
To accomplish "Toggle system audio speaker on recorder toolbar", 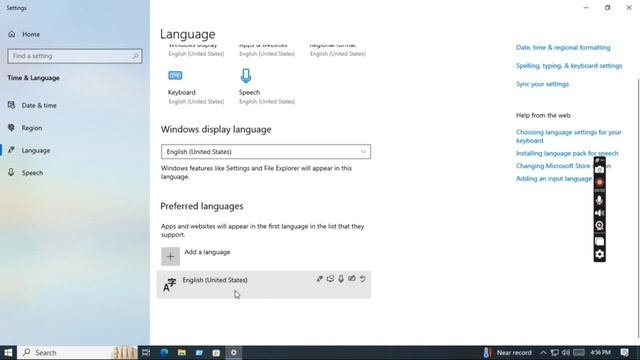I will click(x=599, y=213).
